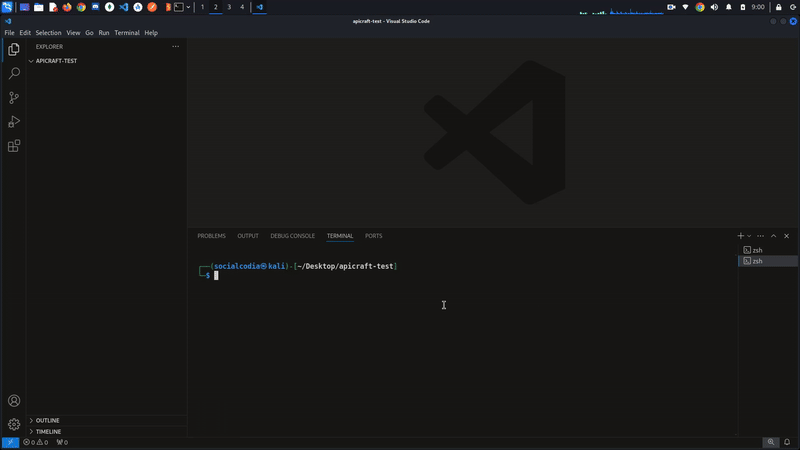Open the Go menu
The height and width of the screenshot is (450, 800).
tap(89, 33)
